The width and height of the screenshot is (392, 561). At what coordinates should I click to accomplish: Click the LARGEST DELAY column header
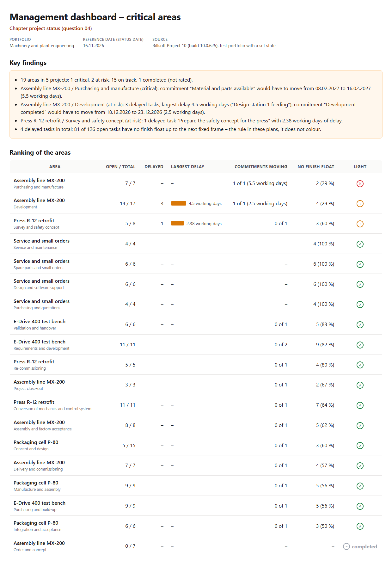pyautogui.click(x=187, y=167)
